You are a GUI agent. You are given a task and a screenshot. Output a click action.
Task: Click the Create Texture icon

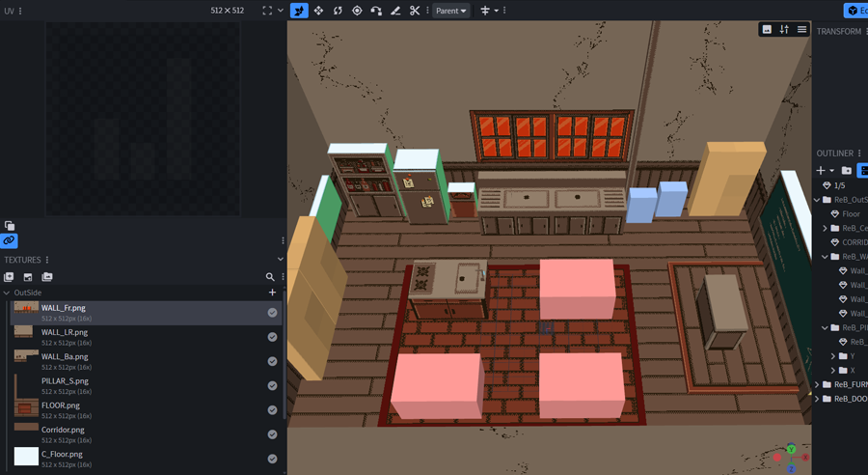(28, 277)
